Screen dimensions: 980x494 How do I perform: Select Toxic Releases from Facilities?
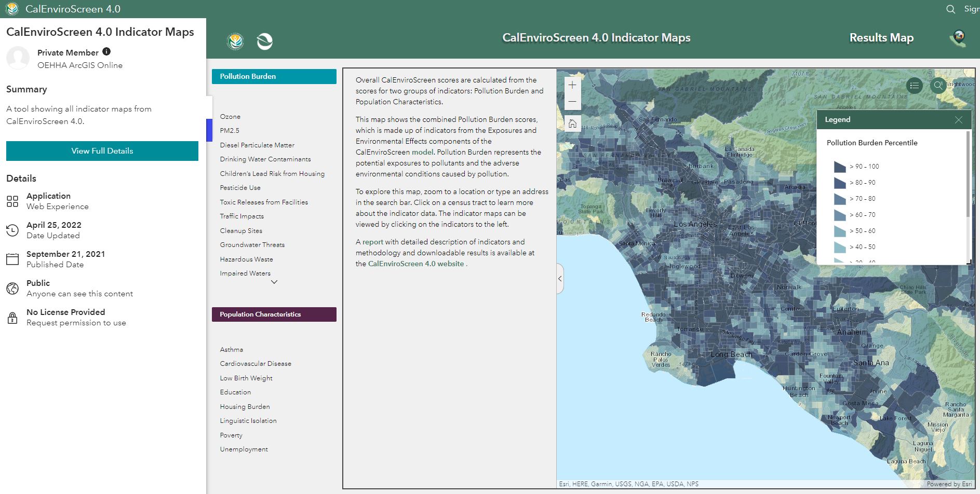click(264, 202)
